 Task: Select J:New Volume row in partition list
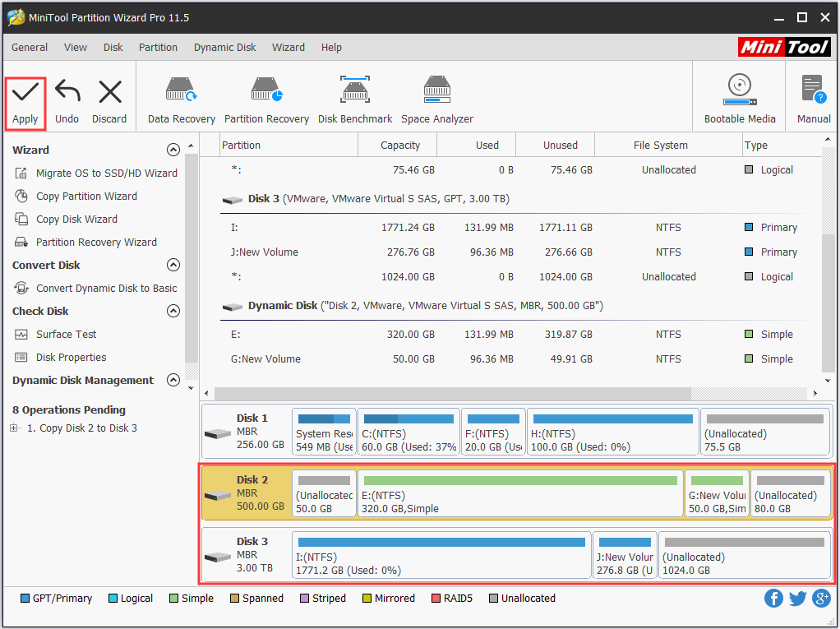[520, 252]
